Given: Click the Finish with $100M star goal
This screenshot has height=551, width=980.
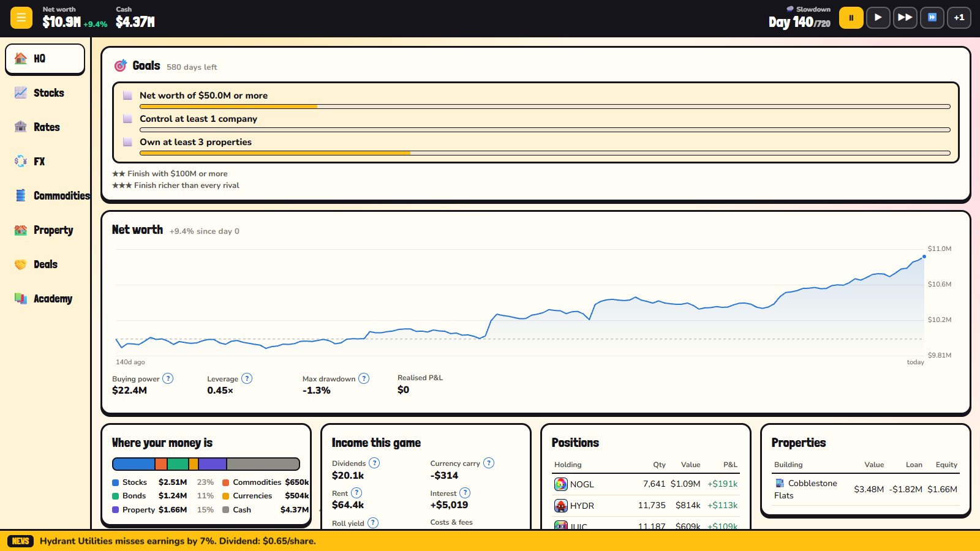Looking at the screenshot, I should click(x=170, y=174).
